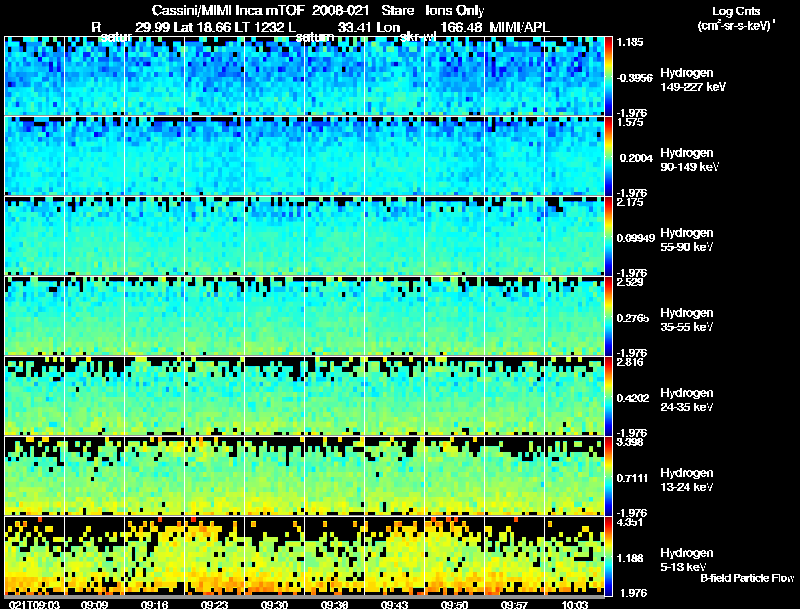Click the color bar for Hydrogen 5-13 keV
Image resolution: width=800 pixels, height=609 pixels.
(x=608, y=556)
